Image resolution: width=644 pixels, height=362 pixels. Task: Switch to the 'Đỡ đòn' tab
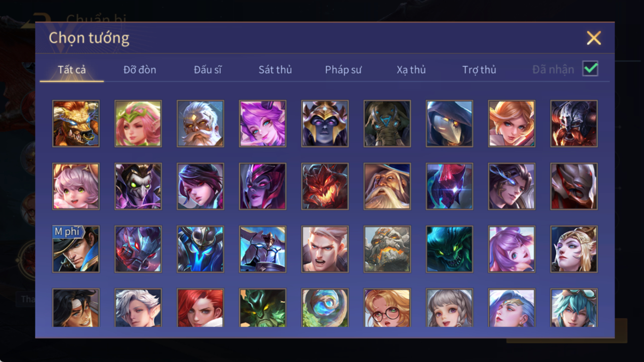click(140, 70)
